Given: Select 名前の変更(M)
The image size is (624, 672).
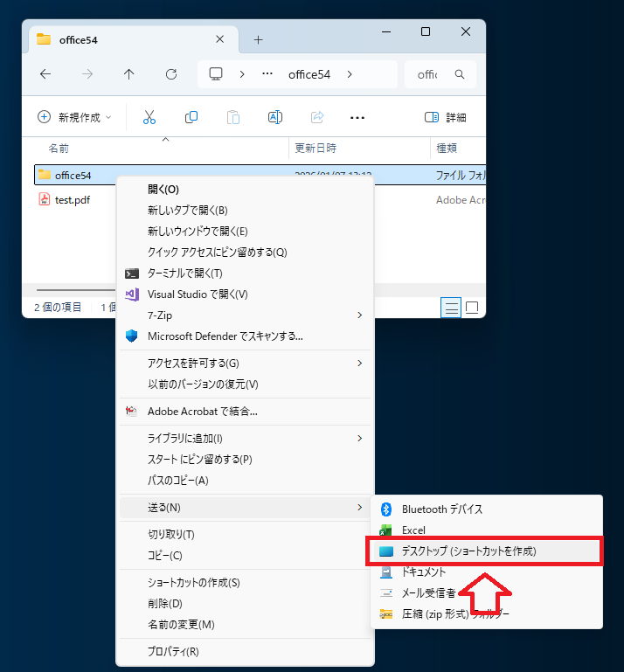Looking at the screenshot, I should [245, 624].
